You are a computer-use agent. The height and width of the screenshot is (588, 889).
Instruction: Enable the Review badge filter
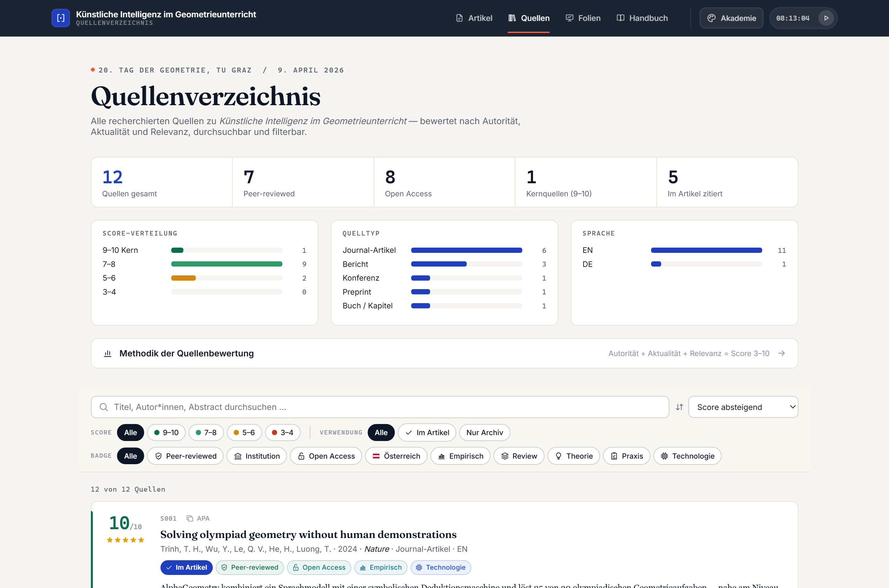click(519, 456)
